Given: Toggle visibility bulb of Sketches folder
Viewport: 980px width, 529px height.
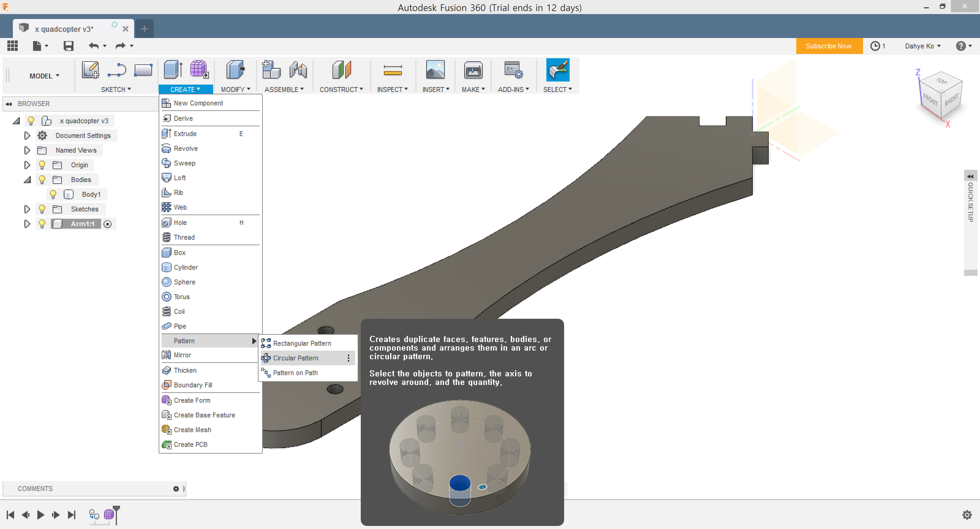Looking at the screenshot, I should (x=42, y=209).
